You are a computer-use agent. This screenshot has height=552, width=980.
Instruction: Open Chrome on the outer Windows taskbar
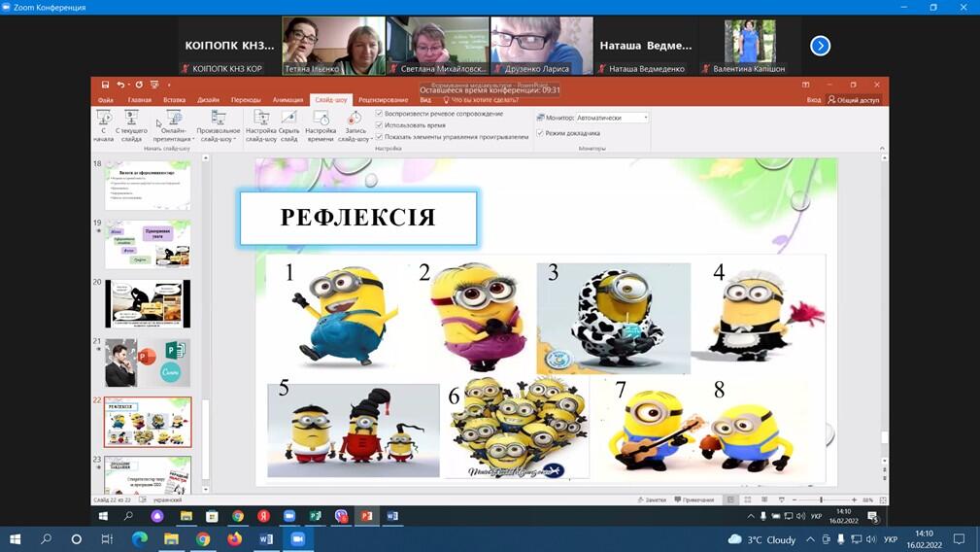point(202,538)
